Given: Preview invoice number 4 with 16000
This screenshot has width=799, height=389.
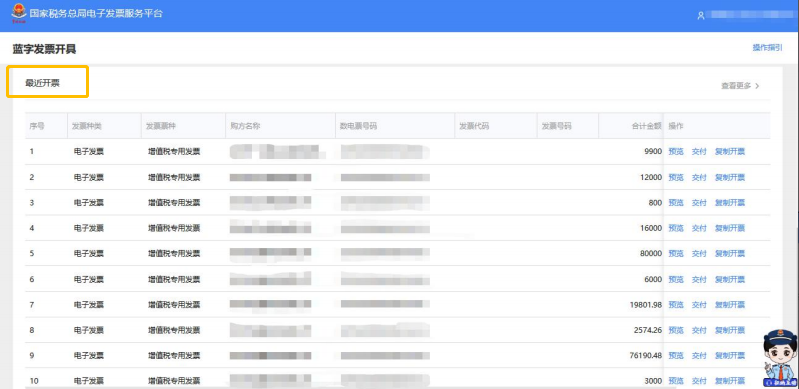Looking at the screenshot, I should coord(676,228).
